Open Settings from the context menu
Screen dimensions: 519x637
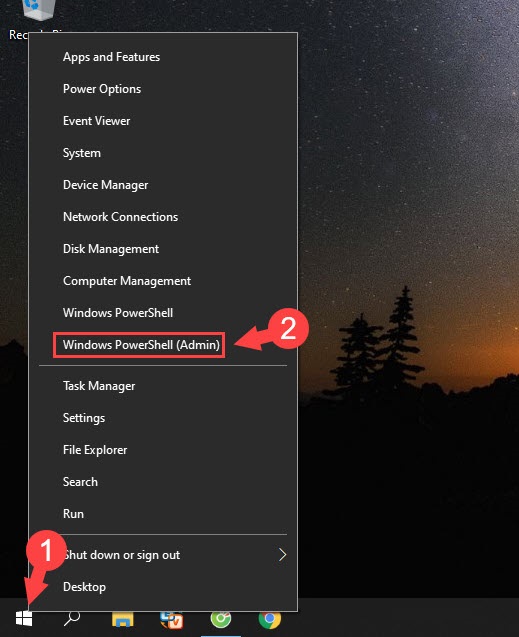coord(163,418)
